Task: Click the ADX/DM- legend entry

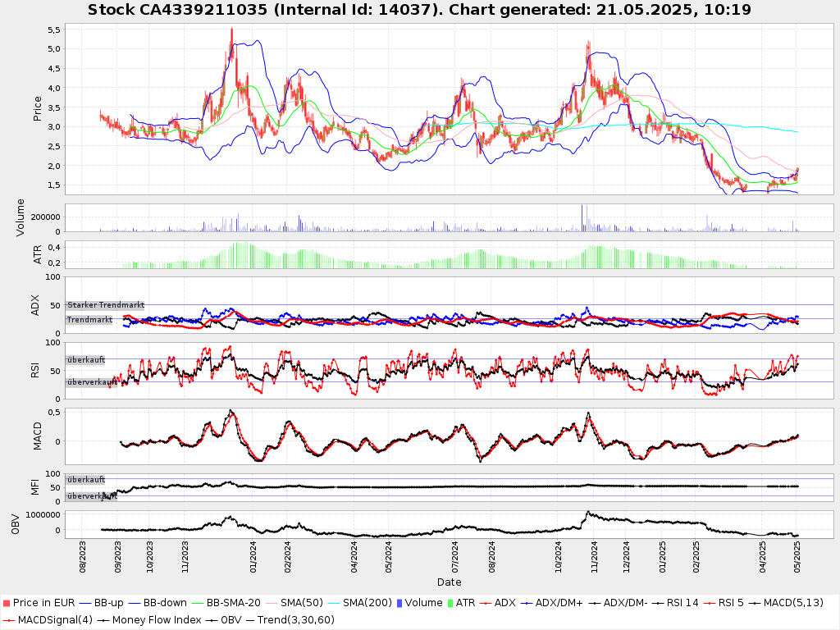Action: pyautogui.click(x=618, y=603)
